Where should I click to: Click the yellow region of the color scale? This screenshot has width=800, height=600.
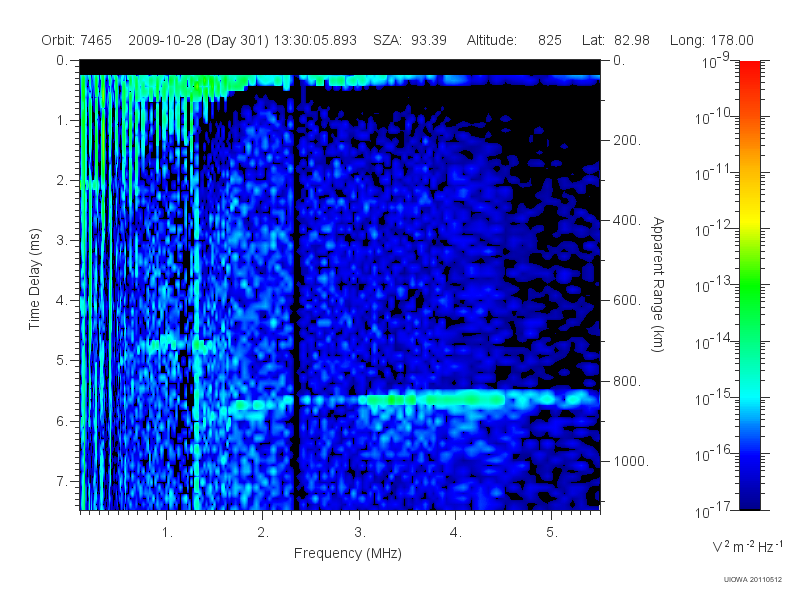(749, 217)
